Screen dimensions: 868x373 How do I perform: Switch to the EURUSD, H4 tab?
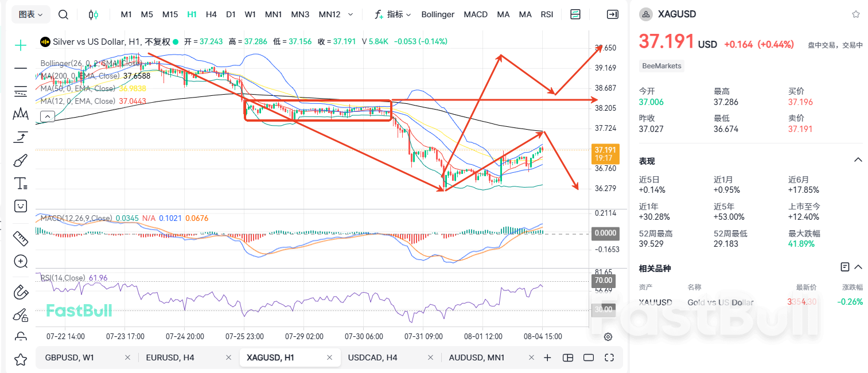(x=170, y=358)
